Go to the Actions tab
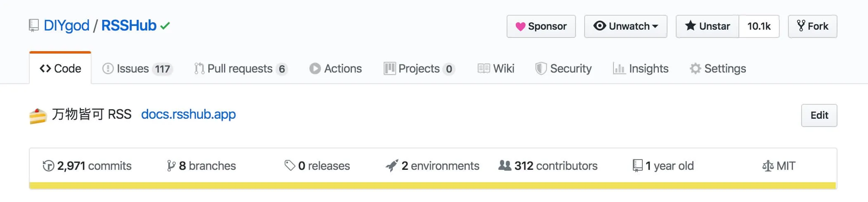868x202 pixels. click(x=335, y=68)
